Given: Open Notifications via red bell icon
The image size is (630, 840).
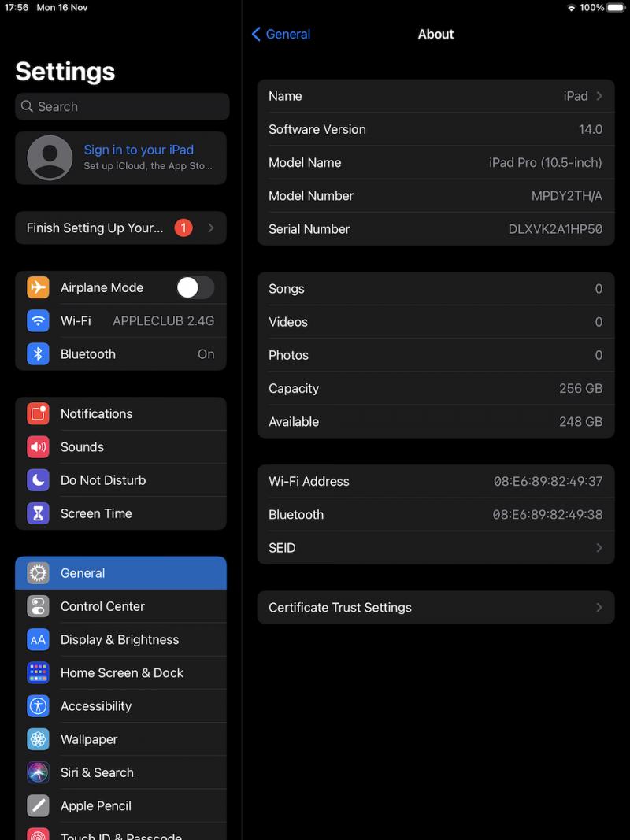Looking at the screenshot, I should (38, 413).
